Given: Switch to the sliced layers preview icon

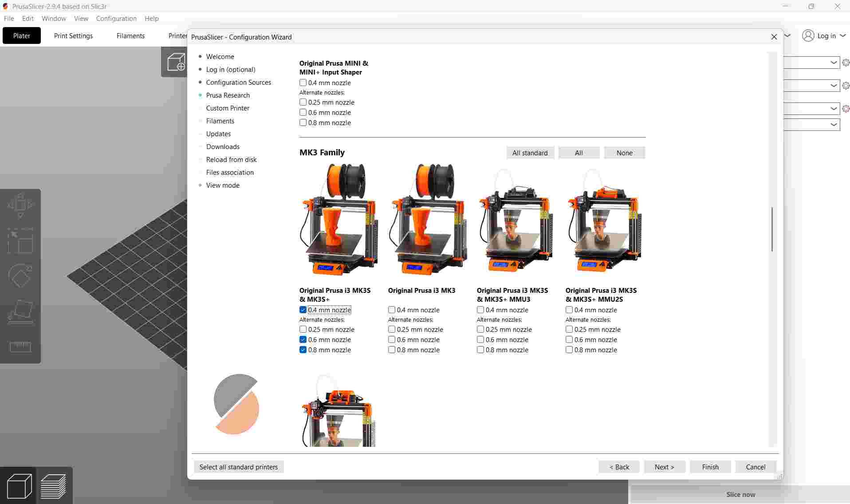Looking at the screenshot, I should coord(54,486).
